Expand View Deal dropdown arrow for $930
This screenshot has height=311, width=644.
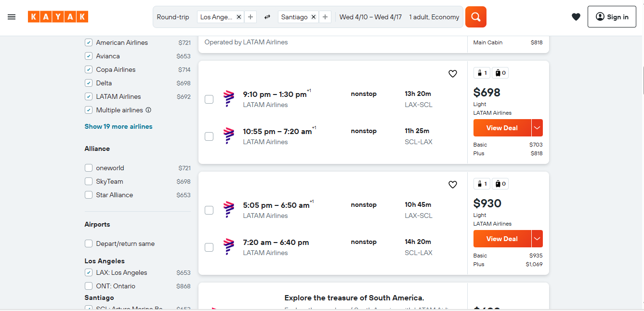tap(537, 239)
